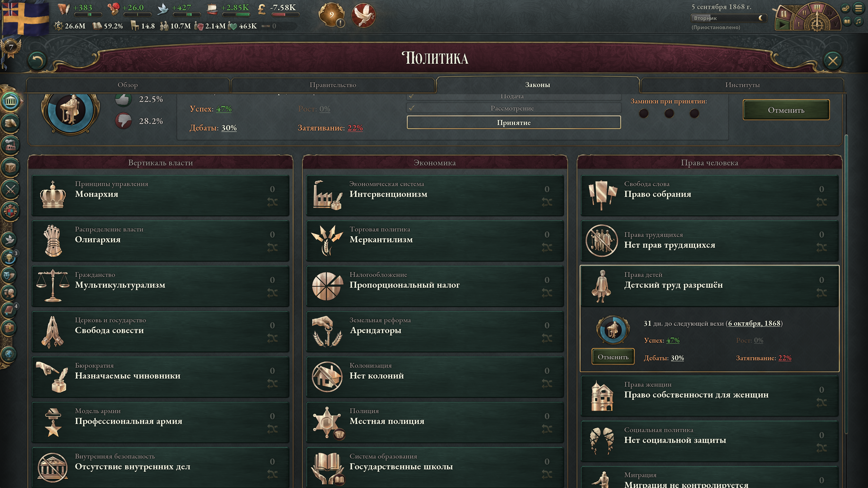The height and width of the screenshot is (488, 868).
Task: Toggle the bookmark icon on Свобода слова
Action: (x=821, y=202)
